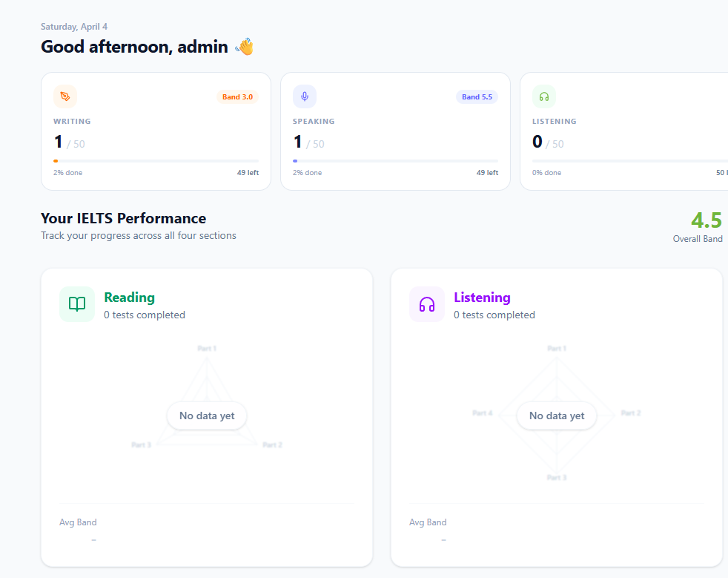Viewport: 728px width, 578px height.
Task: Click the Speaking microphone icon
Action: pyautogui.click(x=305, y=96)
